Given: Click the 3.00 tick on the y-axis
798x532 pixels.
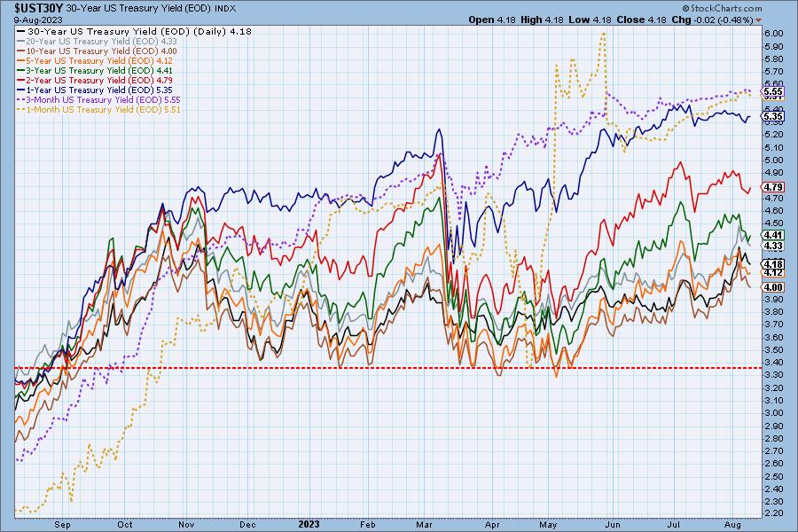Looking at the screenshot, I should pyautogui.click(x=773, y=413).
